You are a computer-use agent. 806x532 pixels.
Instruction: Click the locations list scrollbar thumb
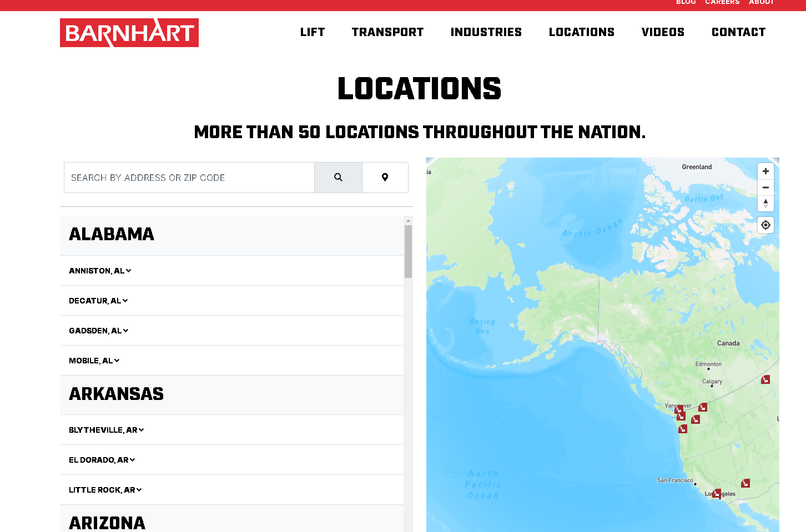pyautogui.click(x=408, y=251)
